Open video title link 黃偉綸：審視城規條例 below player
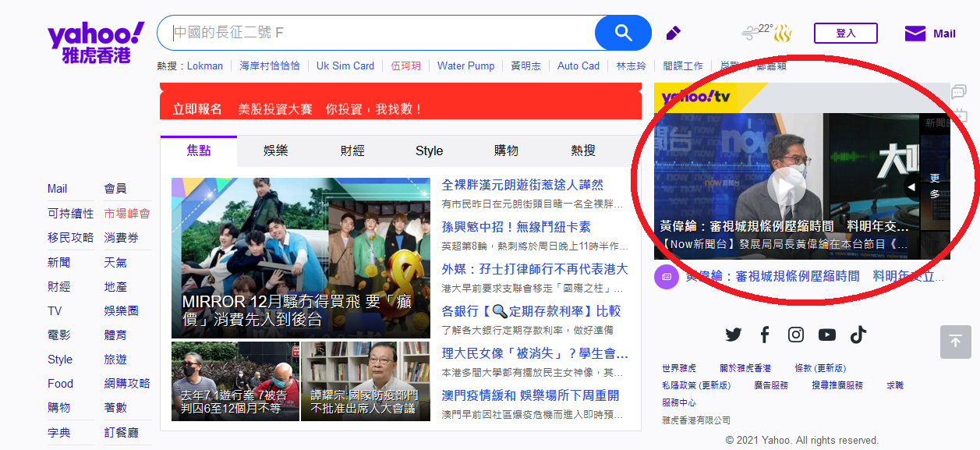Image resolution: width=980 pixels, height=450 pixels. point(815,276)
